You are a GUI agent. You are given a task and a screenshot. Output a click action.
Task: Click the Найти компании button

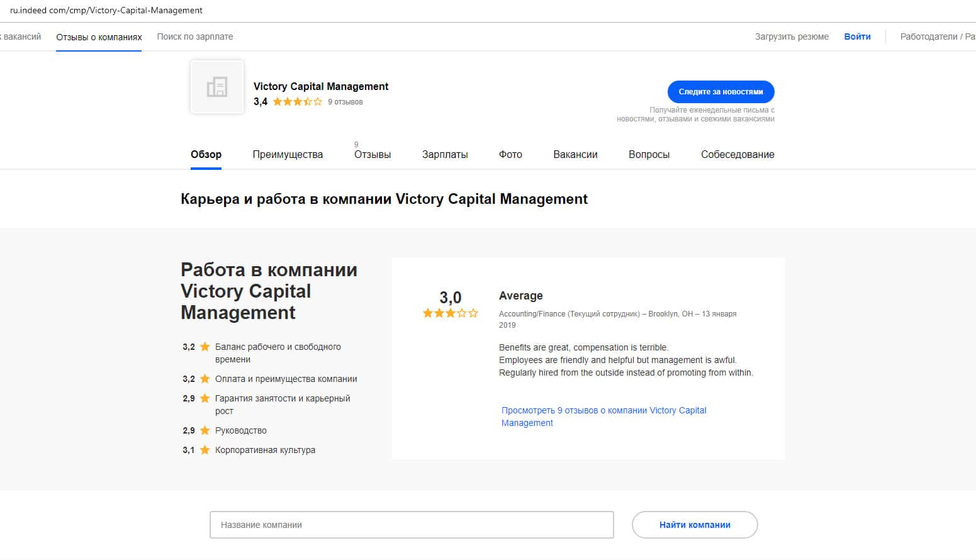pos(694,525)
